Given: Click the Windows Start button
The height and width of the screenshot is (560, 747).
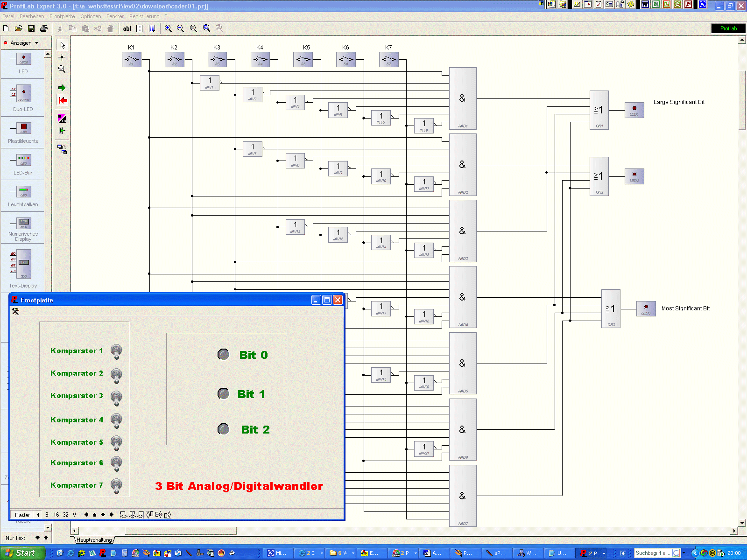Looking at the screenshot, I should click(22, 553).
